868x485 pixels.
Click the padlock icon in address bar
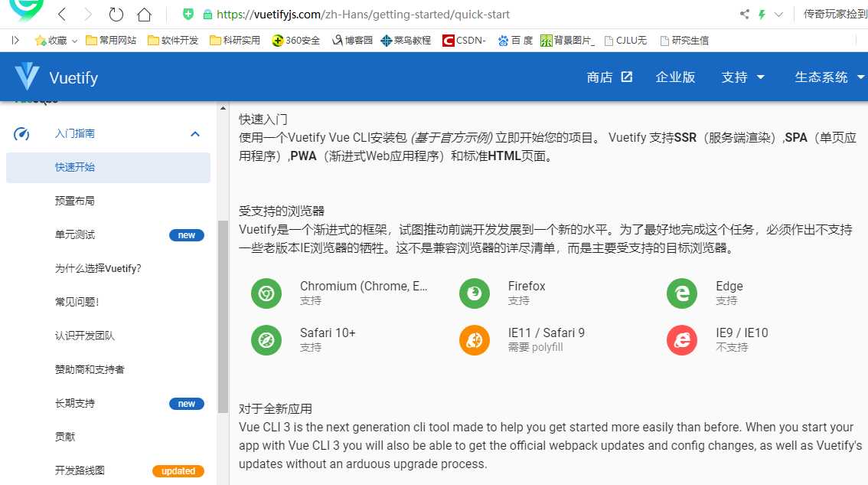(x=207, y=15)
